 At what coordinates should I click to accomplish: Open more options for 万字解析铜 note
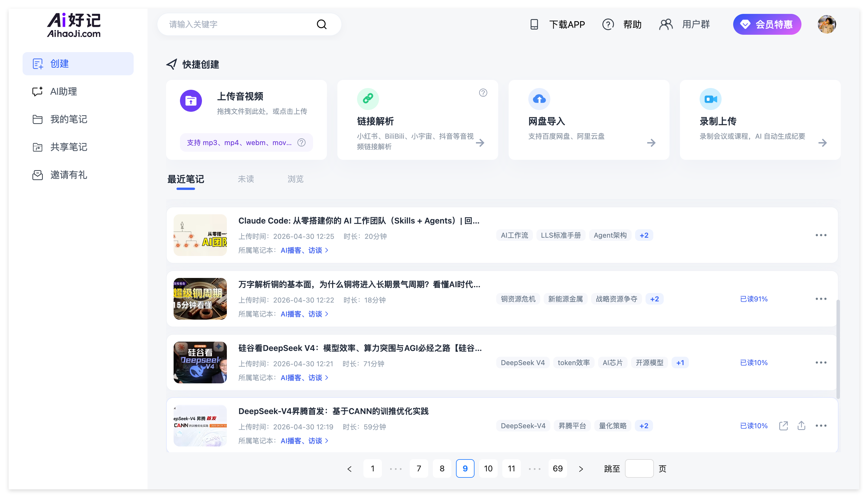[821, 299]
